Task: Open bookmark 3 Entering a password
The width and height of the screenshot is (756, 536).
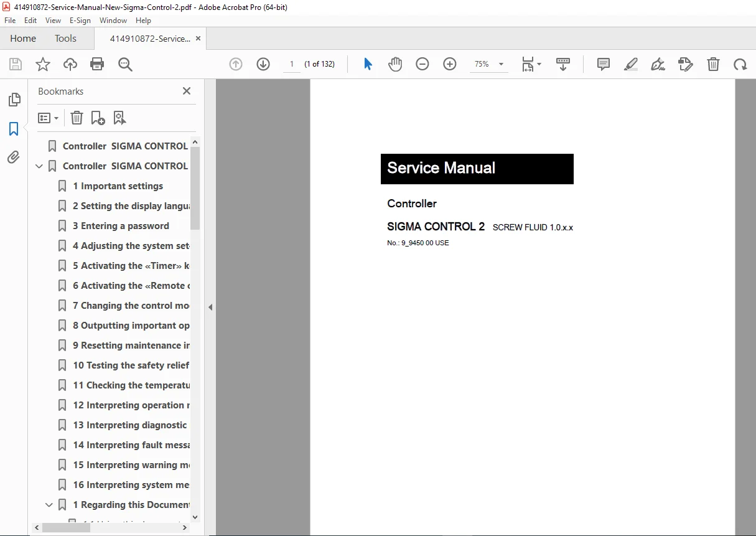Action: [x=121, y=226]
